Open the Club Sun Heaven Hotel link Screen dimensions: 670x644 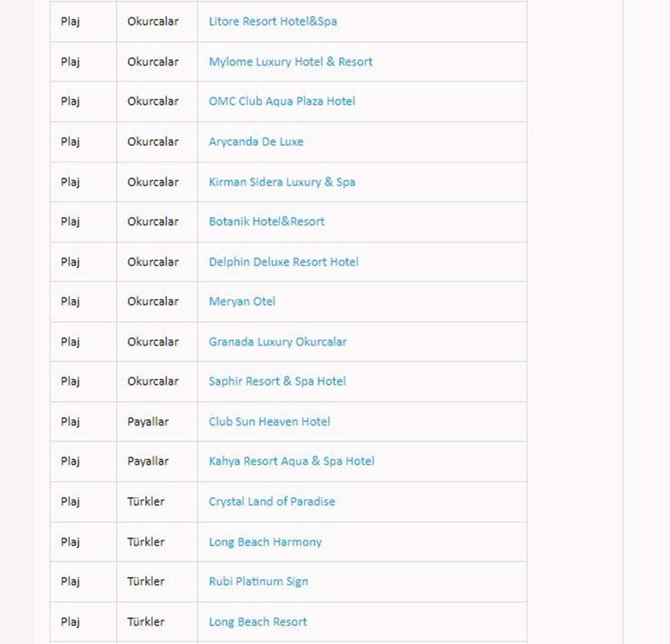[269, 422]
